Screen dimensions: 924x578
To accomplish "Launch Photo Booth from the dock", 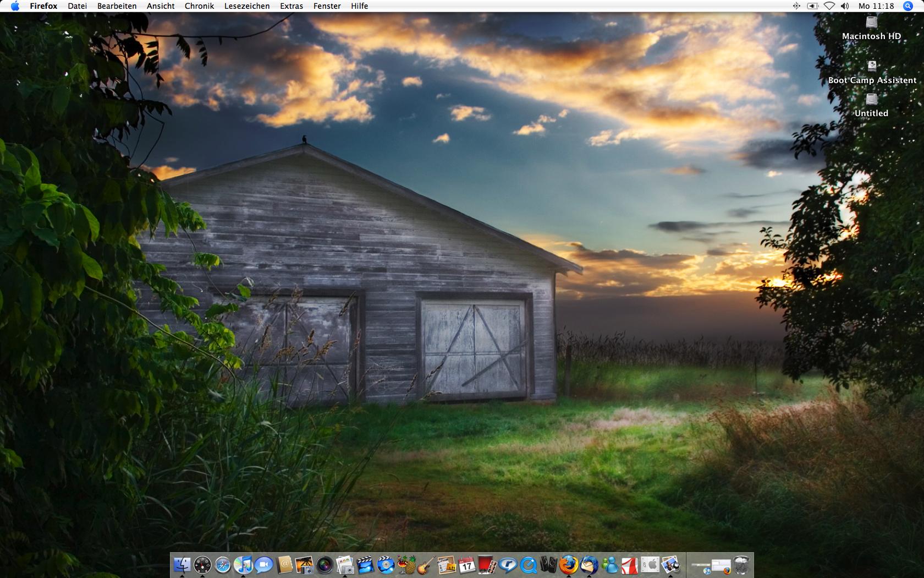I will point(487,565).
